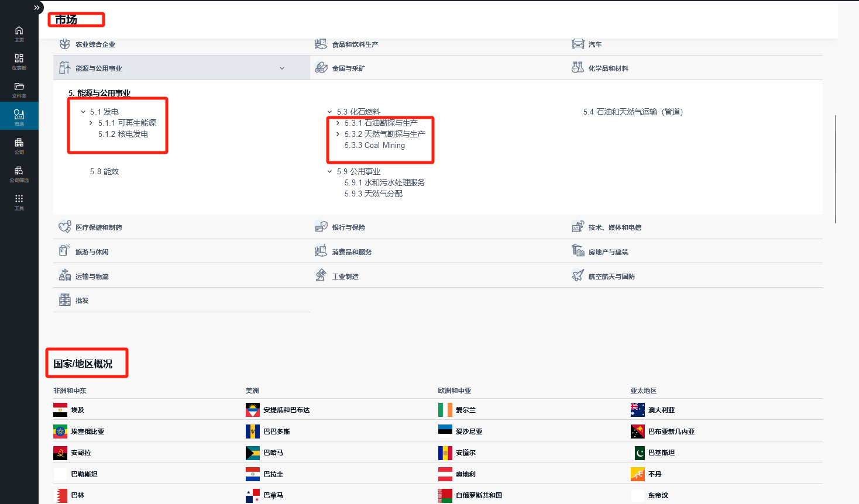Collapse the 5.1 发电 tree node
This screenshot has height=504, width=859.
(83, 112)
